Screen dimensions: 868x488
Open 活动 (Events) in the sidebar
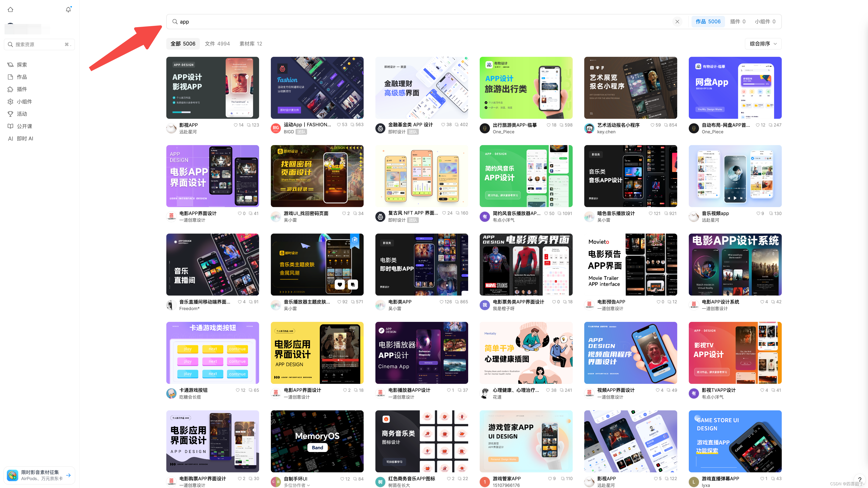click(x=21, y=114)
